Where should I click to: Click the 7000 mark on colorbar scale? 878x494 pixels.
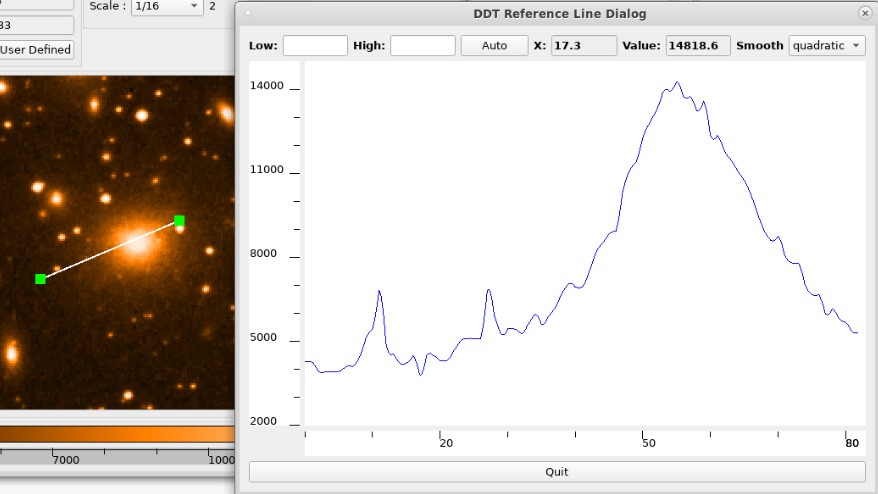[x=66, y=459]
